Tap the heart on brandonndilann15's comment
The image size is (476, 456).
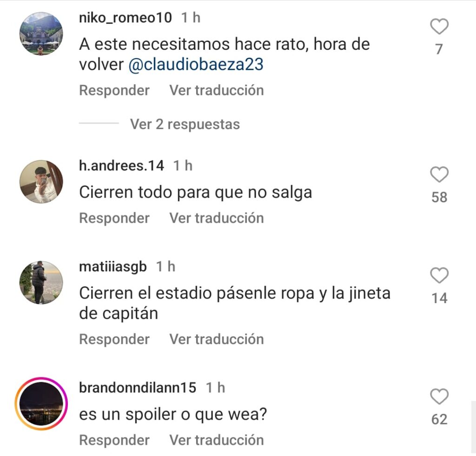pos(439,397)
